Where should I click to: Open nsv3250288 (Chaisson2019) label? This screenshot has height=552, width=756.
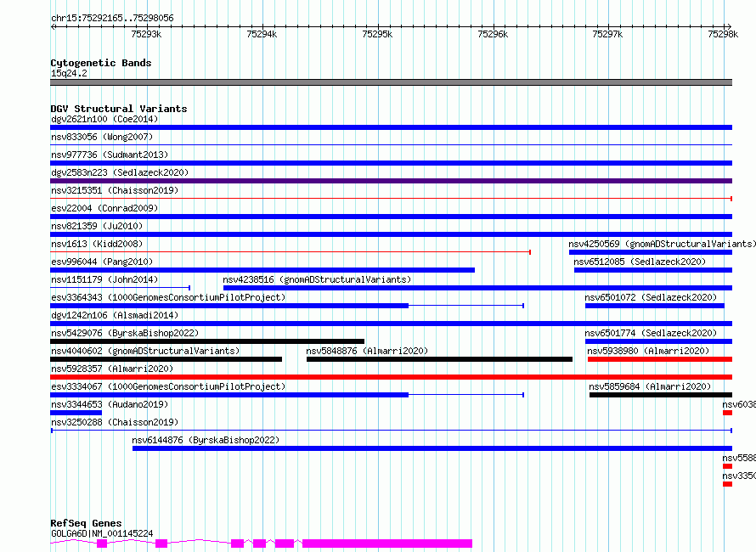click(x=115, y=422)
